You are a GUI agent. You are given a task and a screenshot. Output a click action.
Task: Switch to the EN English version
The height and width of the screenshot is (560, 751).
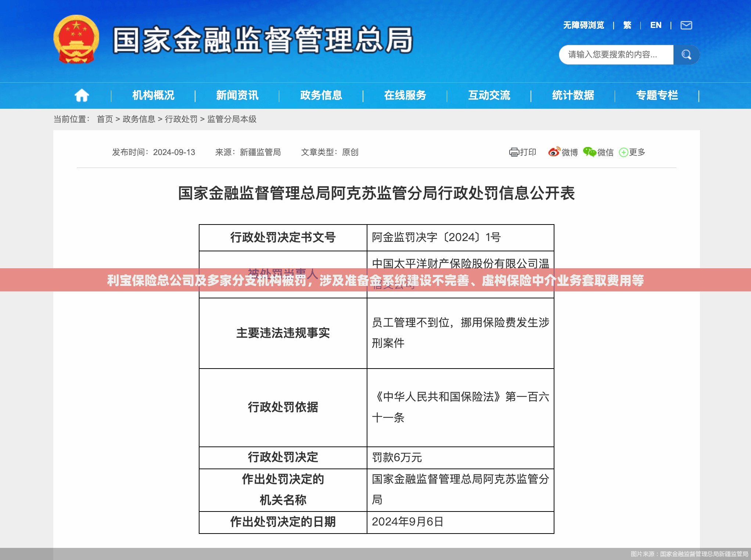point(656,25)
